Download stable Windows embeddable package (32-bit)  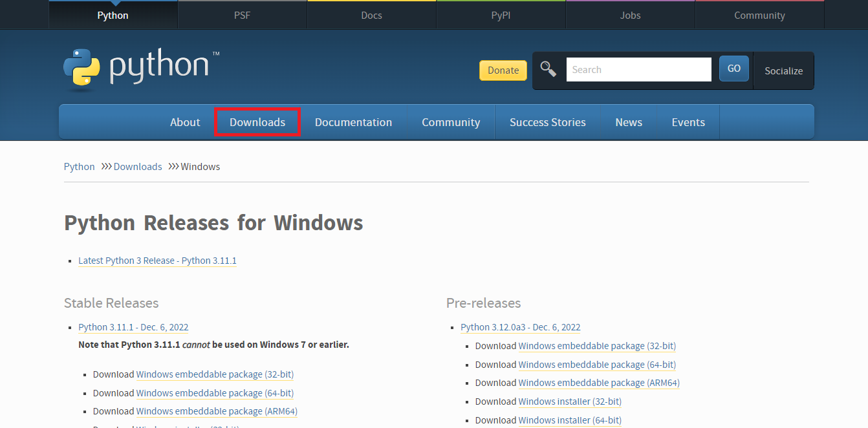215,374
